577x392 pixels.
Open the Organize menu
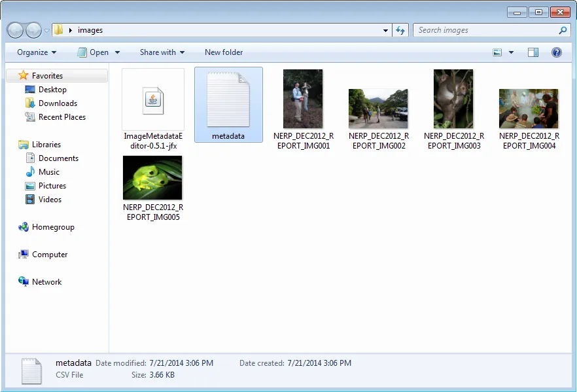click(37, 52)
